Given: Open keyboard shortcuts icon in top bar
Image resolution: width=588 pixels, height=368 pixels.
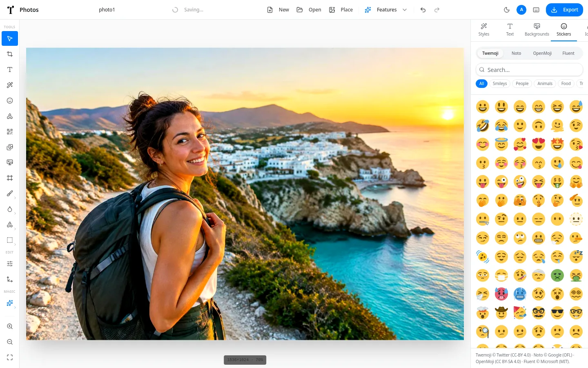Looking at the screenshot, I should click(x=536, y=10).
